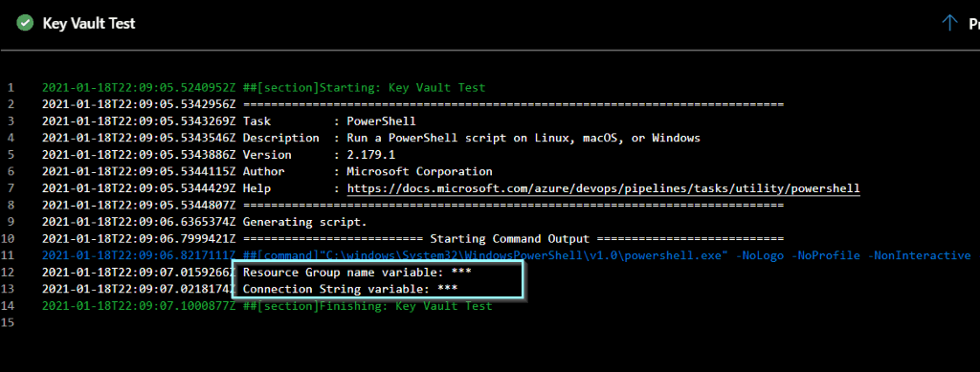
Task: Click the Resource Group name variable output
Action: click(x=357, y=273)
